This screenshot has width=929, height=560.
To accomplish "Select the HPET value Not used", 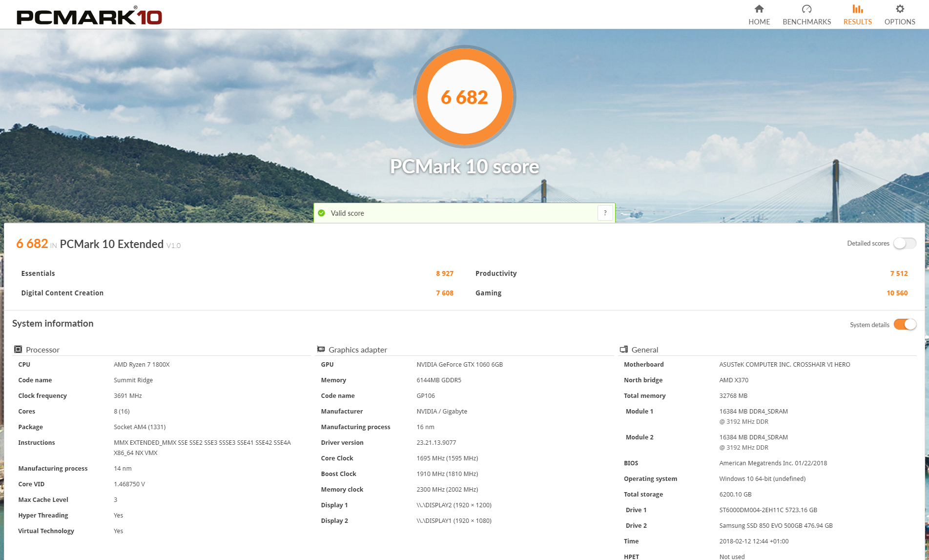I will 732,557.
